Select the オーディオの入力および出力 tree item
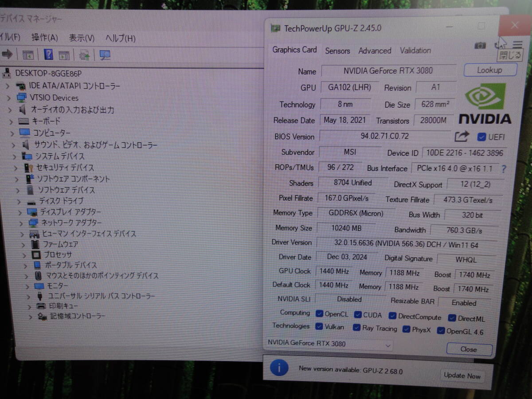Screen dimensions: 532x399 (72, 110)
